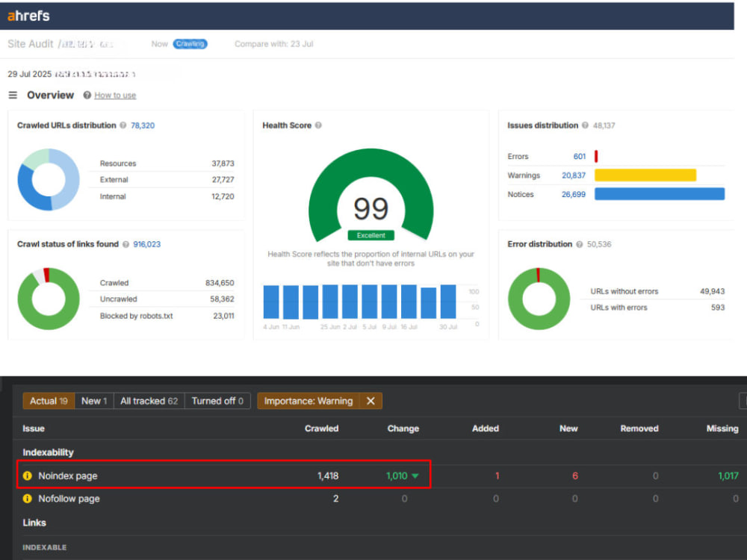Switch to the Actual 19 tab

[x=49, y=401]
